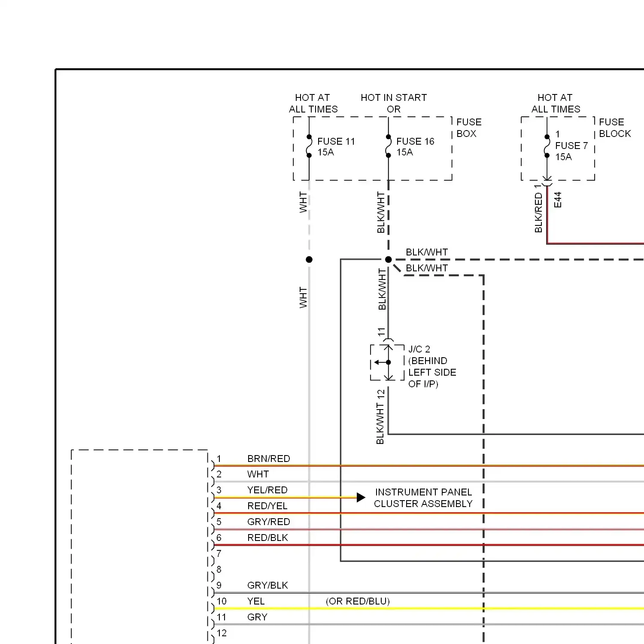
Task: Select the YEL/RED wire label at pin 3
Action: tap(267, 490)
